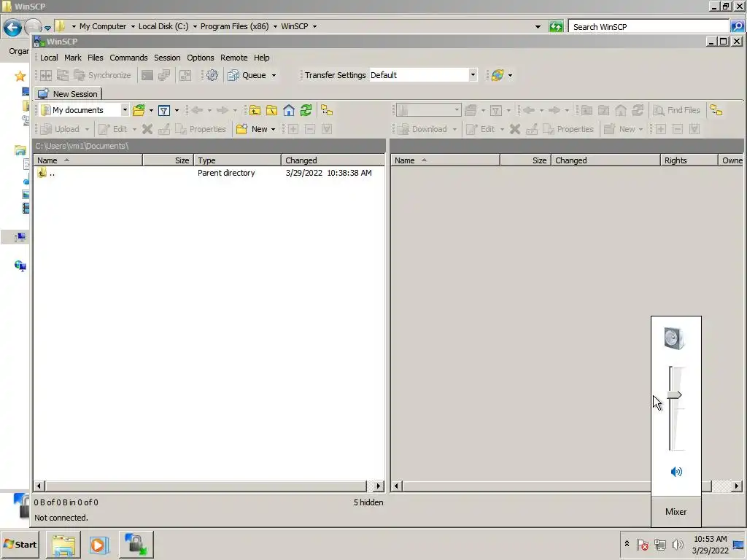This screenshot has height=560, width=747.
Task: Open the Remote menu
Action: pos(234,58)
